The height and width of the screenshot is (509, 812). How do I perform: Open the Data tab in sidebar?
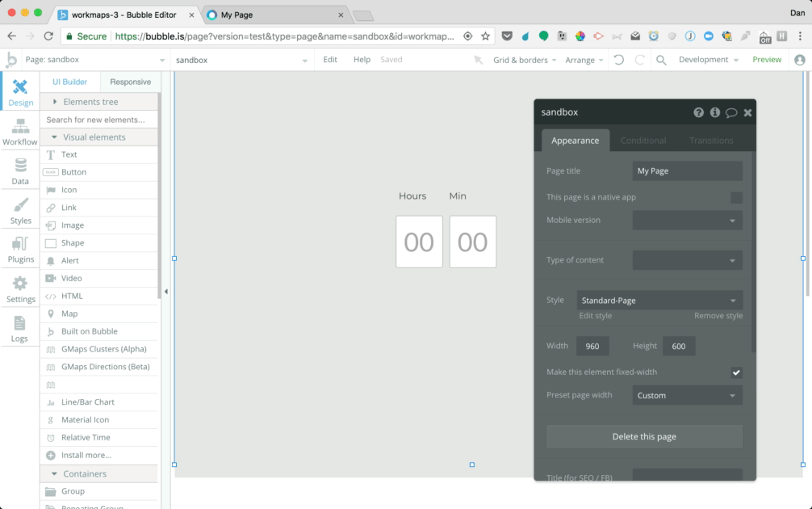click(20, 171)
